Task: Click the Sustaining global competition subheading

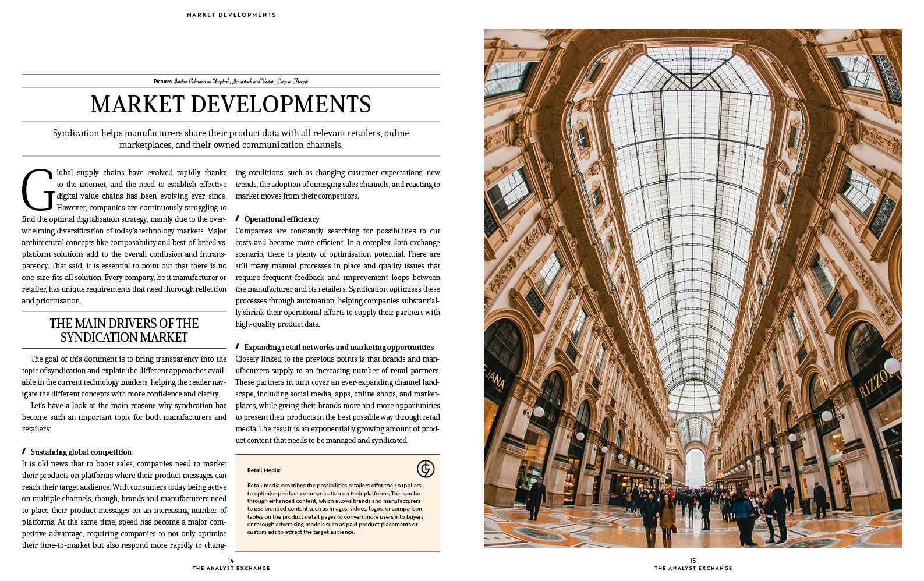Action: point(81,452)
